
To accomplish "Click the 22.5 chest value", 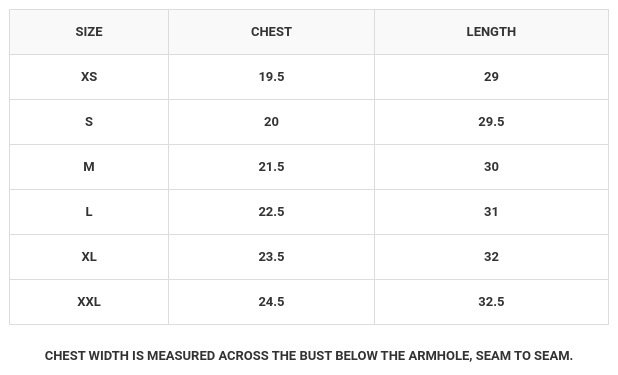I will (x=271, y=212).
